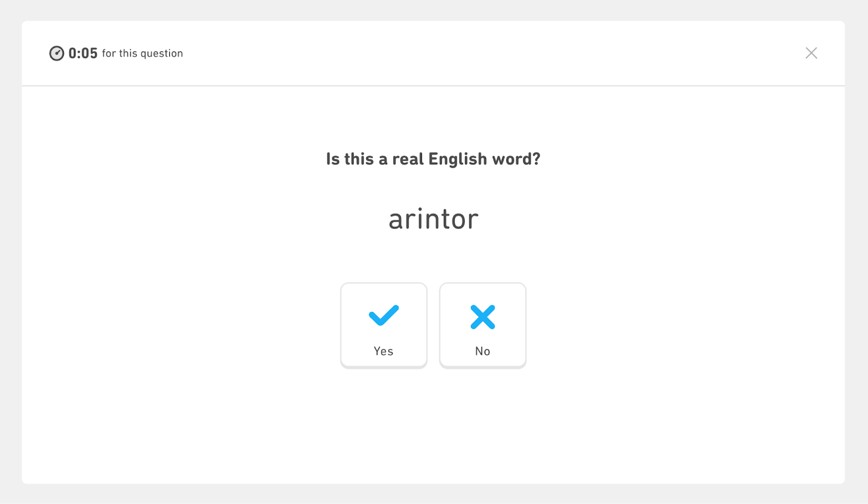This screenshot has height=504, width=868.
Task: Answer that arintor is not real
Action: click(482, 325)
